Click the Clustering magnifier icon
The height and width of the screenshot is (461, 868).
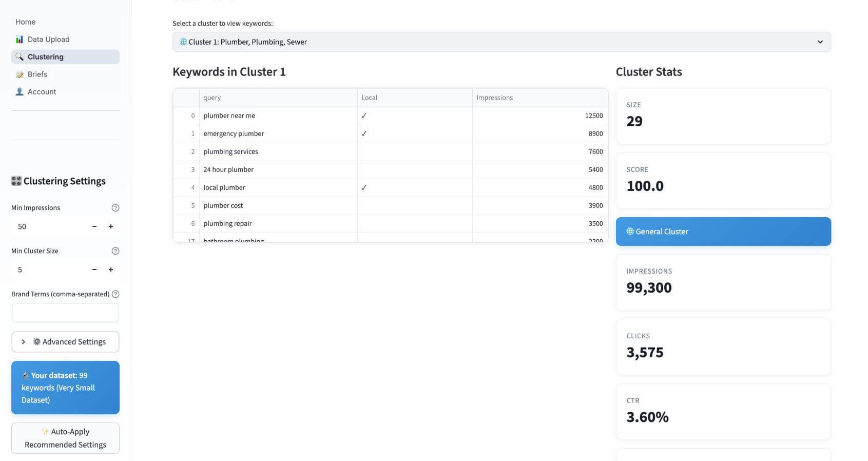(x=20, y=57)
